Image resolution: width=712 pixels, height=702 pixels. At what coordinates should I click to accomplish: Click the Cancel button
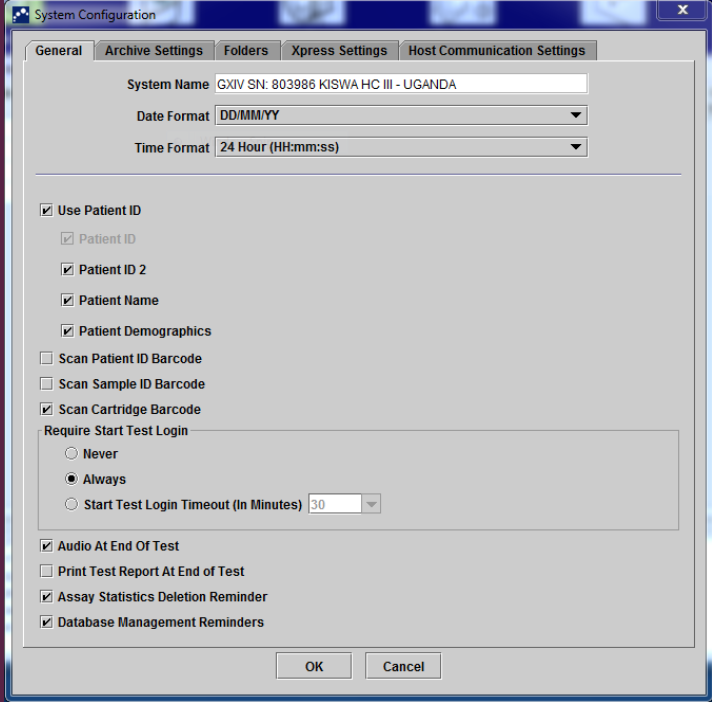[x=403, y=666]
